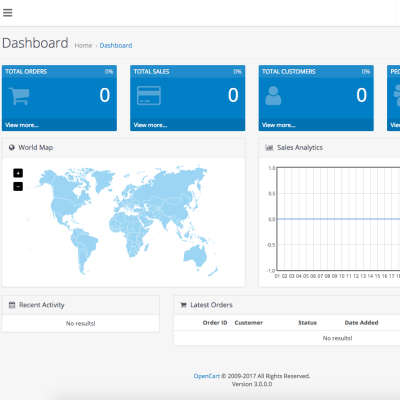Click the Recent Activity panel title
The width and height of the screenshot is (400, 400).
pyautogui.click(x=42, y=305)
